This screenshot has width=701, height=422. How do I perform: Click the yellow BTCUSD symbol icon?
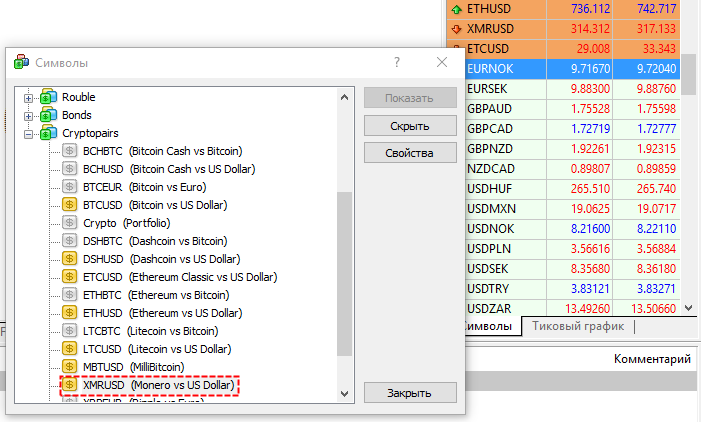(x=69, y=205)
